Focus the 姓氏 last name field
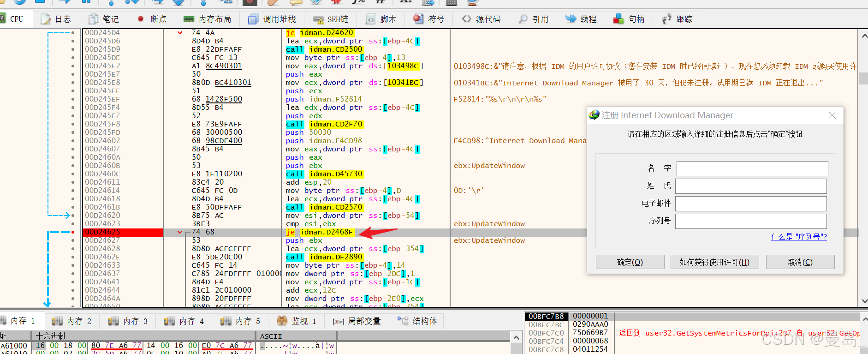This screenshot has width=868, height=354. click(751, 186)
